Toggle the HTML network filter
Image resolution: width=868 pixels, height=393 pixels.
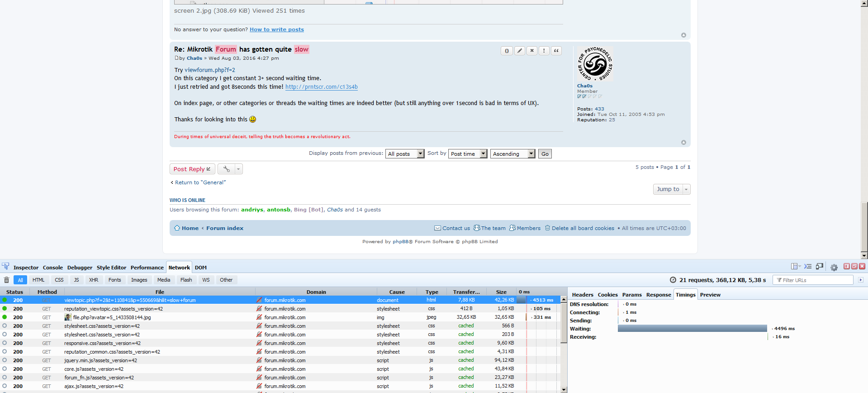click(38, 280)
